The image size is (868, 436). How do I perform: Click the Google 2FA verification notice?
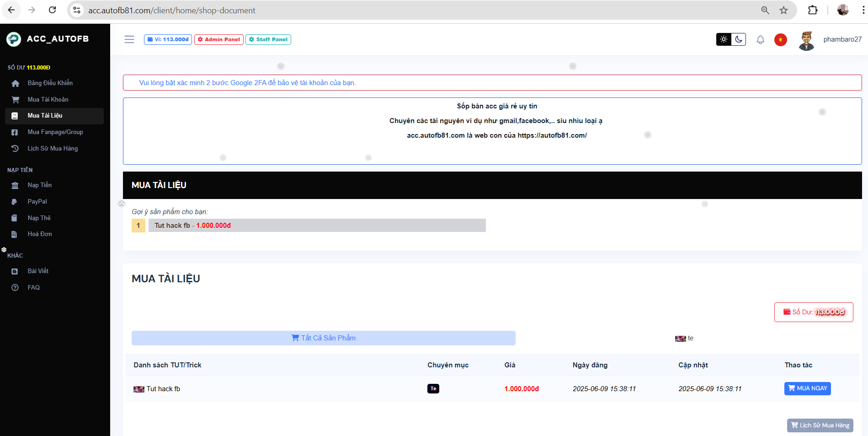(x=247, y=83)
